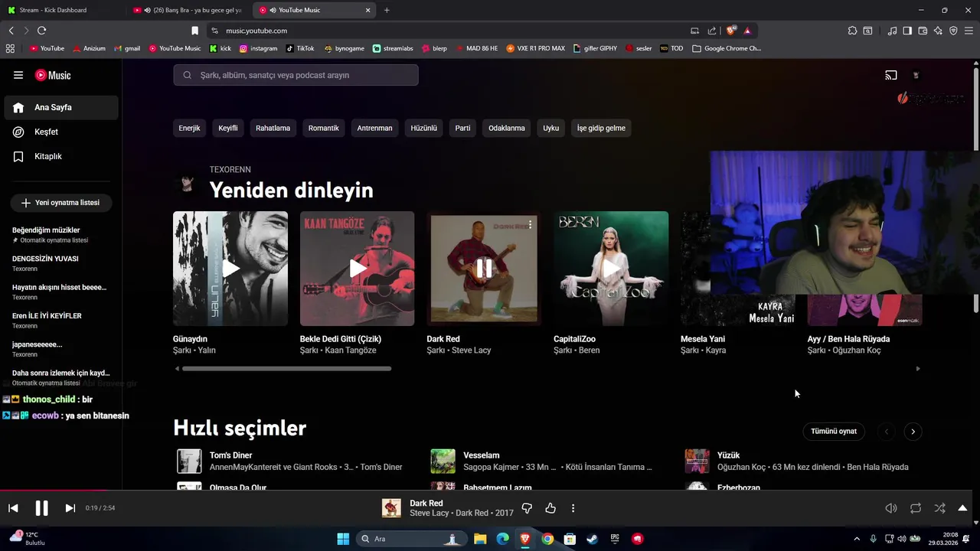This screenshot has height=551, width=980.
Task: Open the YouTube Music hamburger guide menu
Action: (x=18, y=75)
